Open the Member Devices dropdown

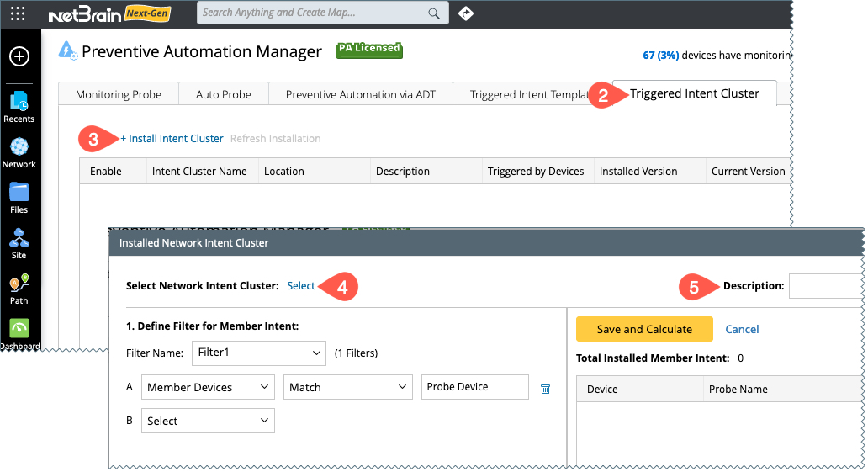208,387
